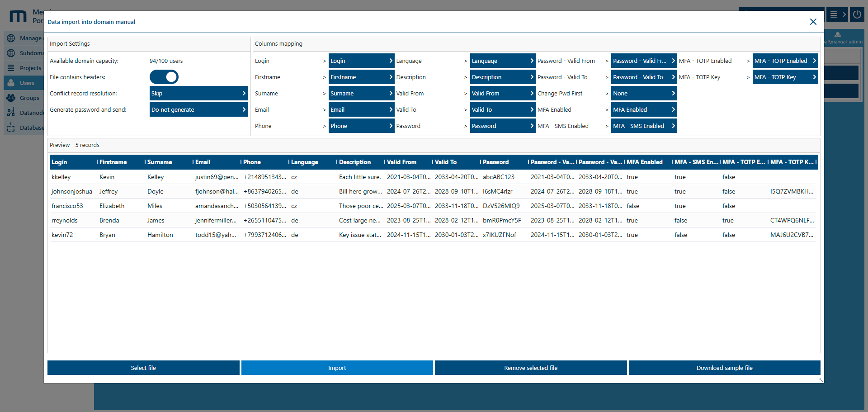Click the Users icon in the sidebar
Viewport: 868px width, 412px height.
(x=11, y=83)
